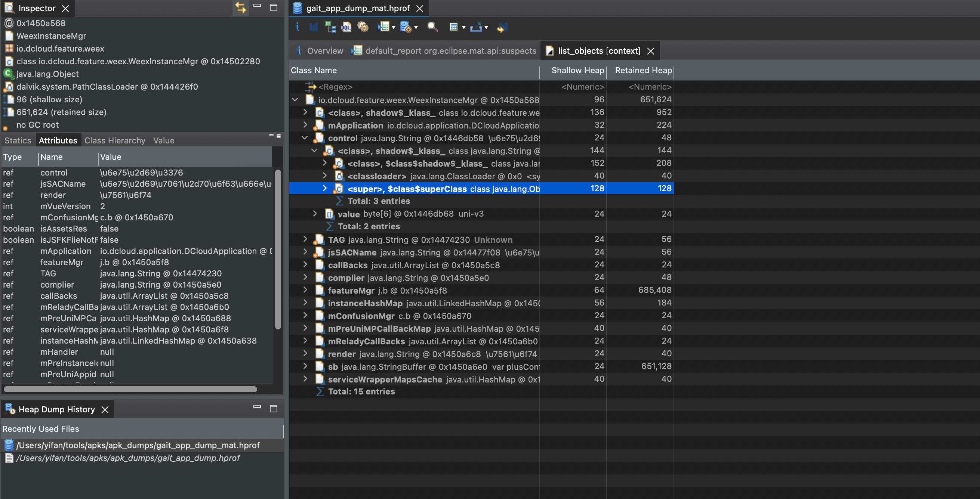This screenshot has width=980, height=499.
Task: Switch to the Overview tab
Action: (320, 50)
